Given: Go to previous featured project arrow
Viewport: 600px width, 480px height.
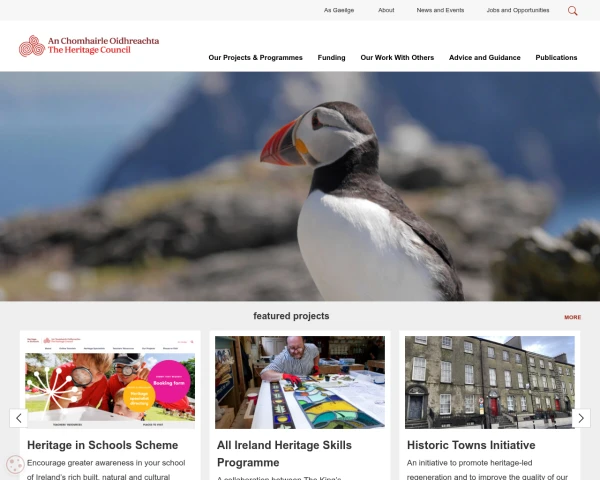Looking at the screenshot, I should coord(18,418).
